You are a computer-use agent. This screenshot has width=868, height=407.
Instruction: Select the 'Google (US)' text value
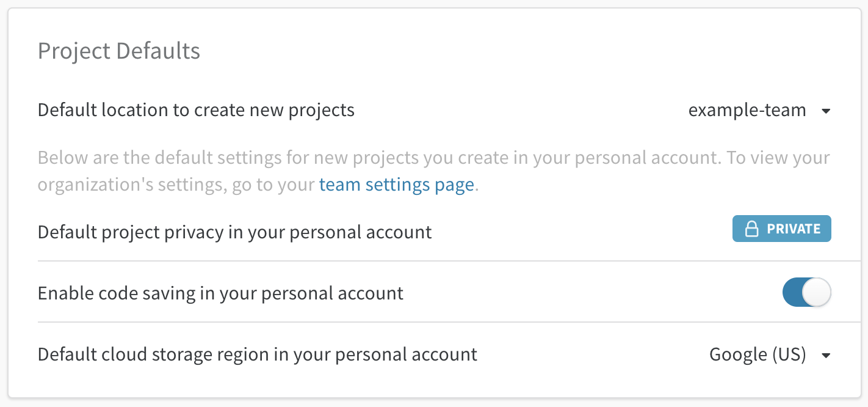click(x=758, y=354)
